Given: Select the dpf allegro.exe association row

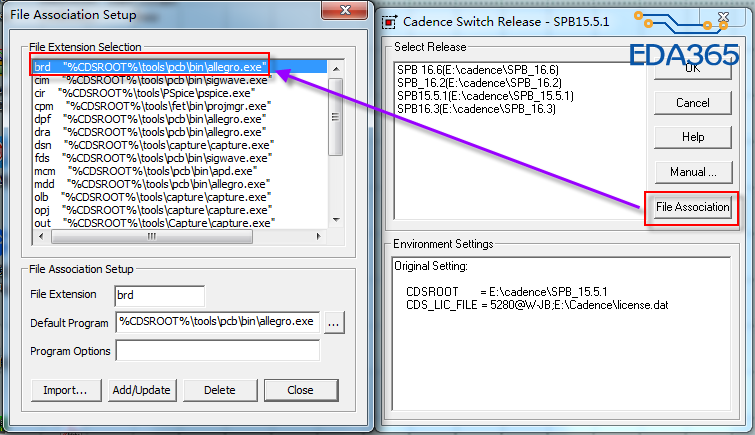Looking at the screenshot, I should 180,119.
